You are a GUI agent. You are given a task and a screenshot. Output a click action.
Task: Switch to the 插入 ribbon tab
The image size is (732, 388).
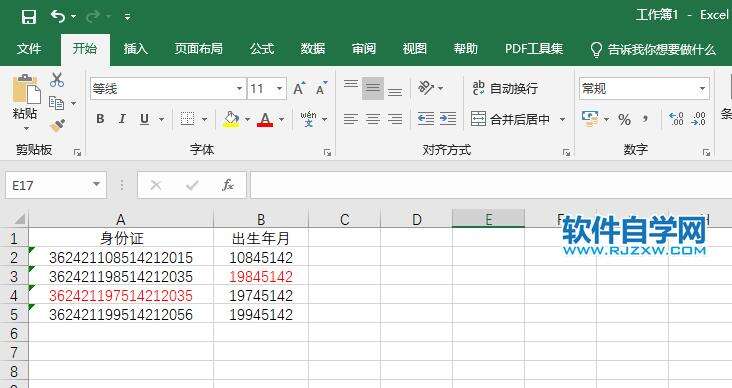pyautogui.click(x=135, y=49)
